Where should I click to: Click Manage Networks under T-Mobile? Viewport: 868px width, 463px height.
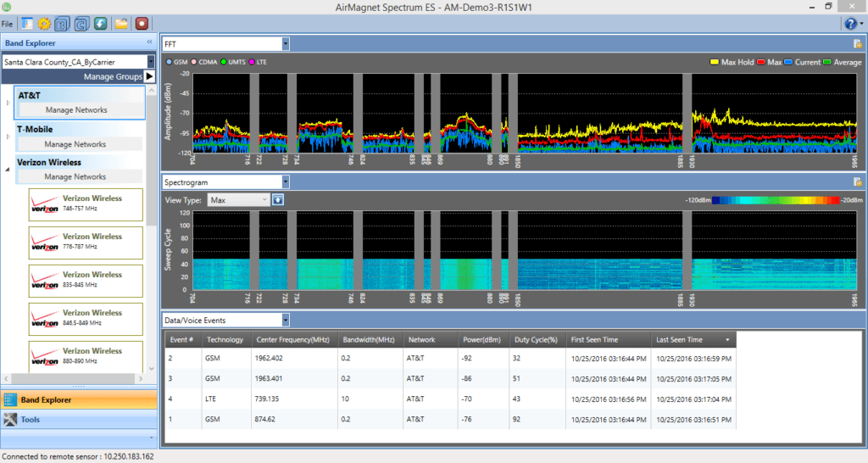pyautogui.click(x=75, y=144)
